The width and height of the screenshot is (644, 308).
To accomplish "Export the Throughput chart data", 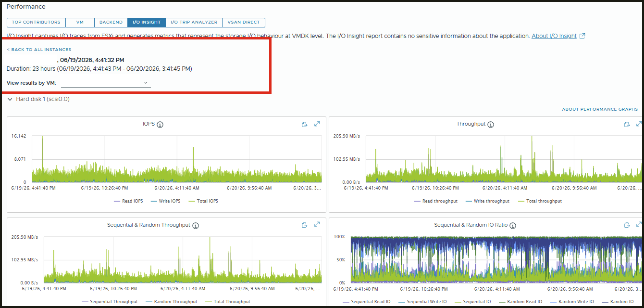I will [x=627, y=124].
